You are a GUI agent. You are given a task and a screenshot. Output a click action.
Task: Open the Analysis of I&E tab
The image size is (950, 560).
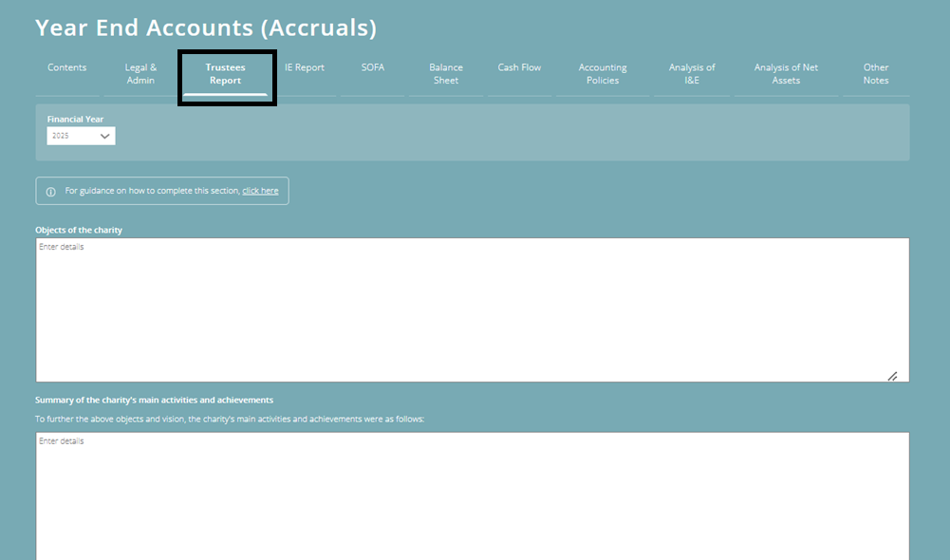point(691,74)
